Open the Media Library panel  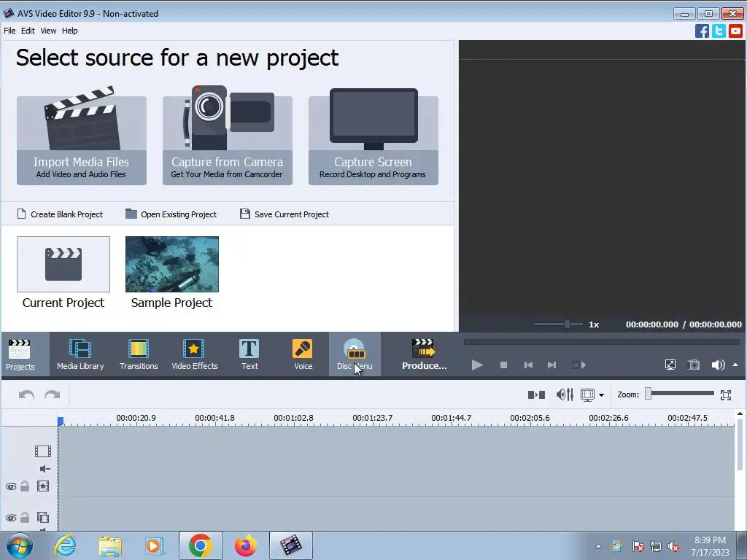click(80, 355)
